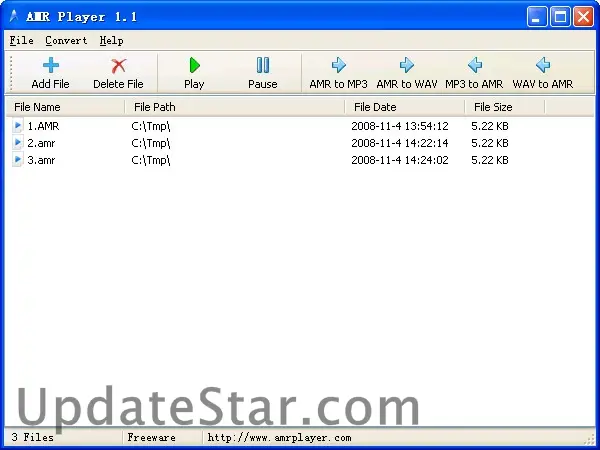Open the Help menu
600x450 pixels.
(111, 40)
